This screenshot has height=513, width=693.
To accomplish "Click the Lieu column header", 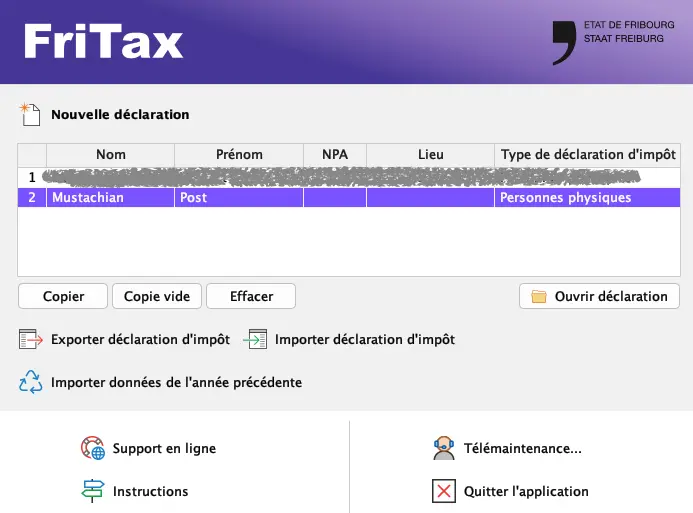I will (x=430, y=155).
